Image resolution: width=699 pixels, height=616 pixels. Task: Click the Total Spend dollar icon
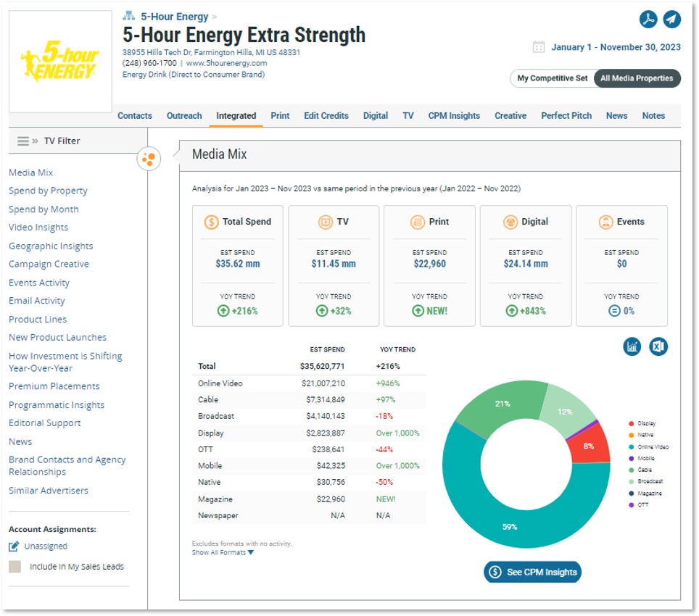pyautogui.click(x=211, y=222)
